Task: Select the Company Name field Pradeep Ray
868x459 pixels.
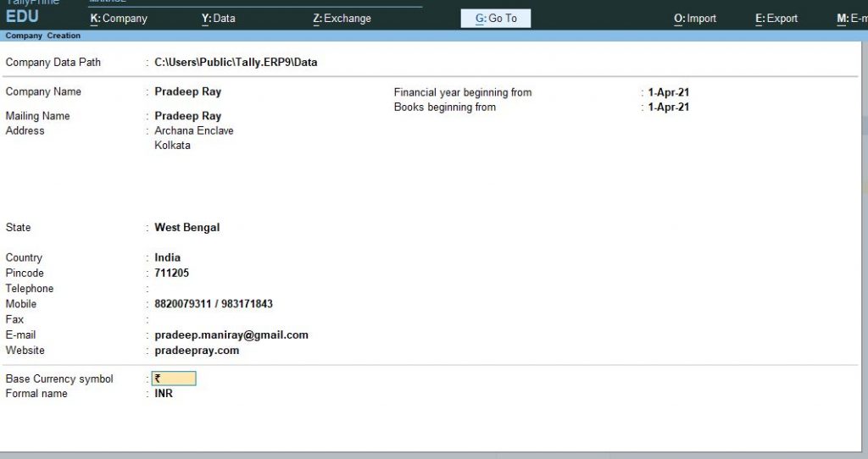Action: (187, 91)
